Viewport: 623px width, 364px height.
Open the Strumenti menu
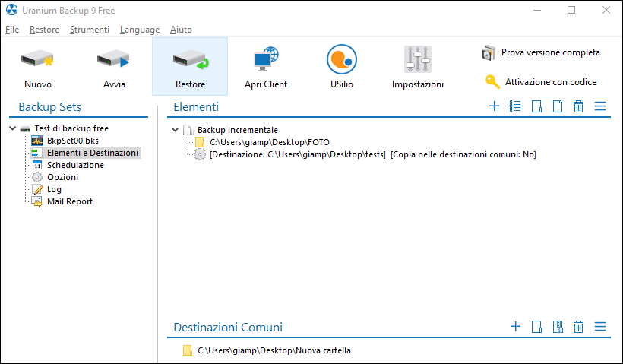90,30
